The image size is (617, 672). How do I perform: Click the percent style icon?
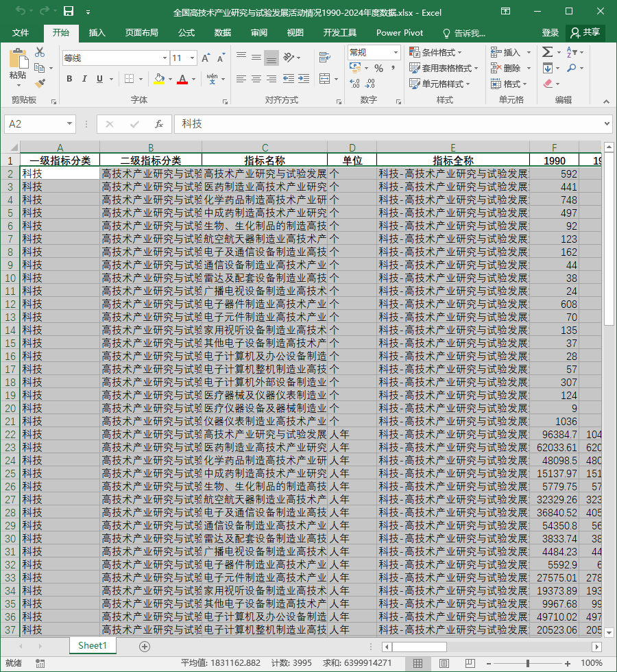378,68
